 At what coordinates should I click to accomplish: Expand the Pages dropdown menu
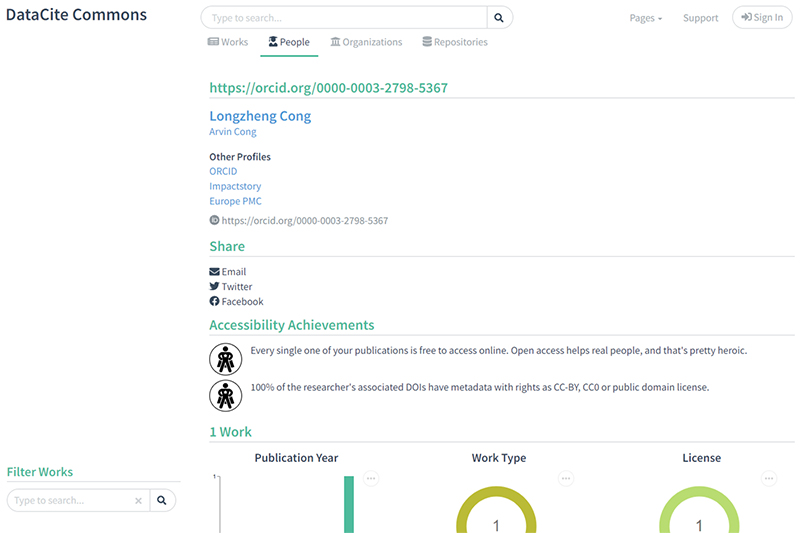[645, 18]
